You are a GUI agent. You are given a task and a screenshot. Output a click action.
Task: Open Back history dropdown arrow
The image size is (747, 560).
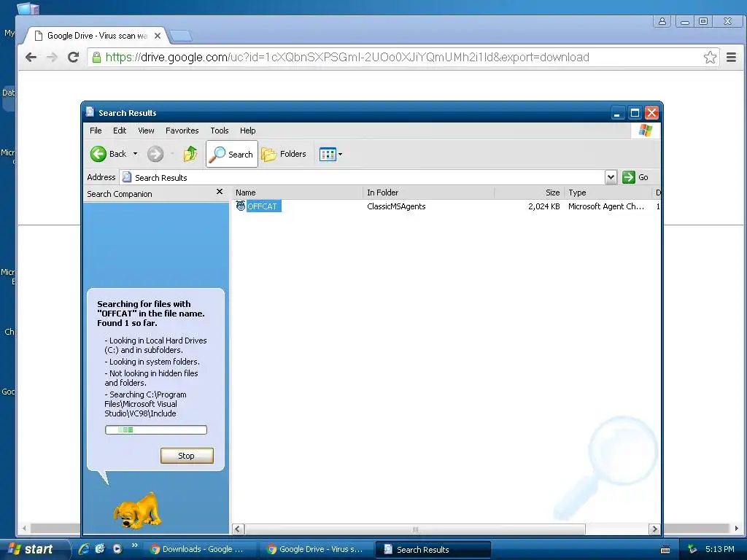[x=135, y=154]
